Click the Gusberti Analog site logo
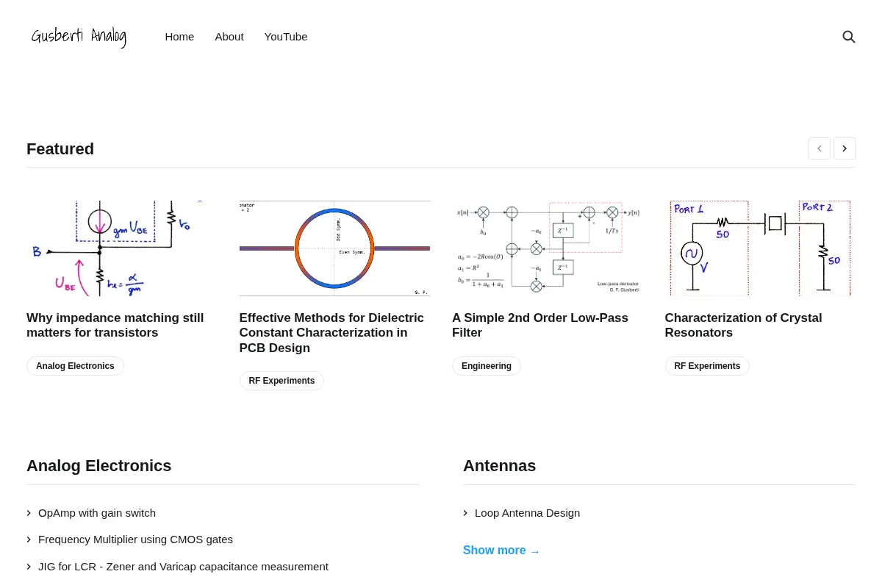The height and width of the screenshot is (588, 882). coord(79,37)
